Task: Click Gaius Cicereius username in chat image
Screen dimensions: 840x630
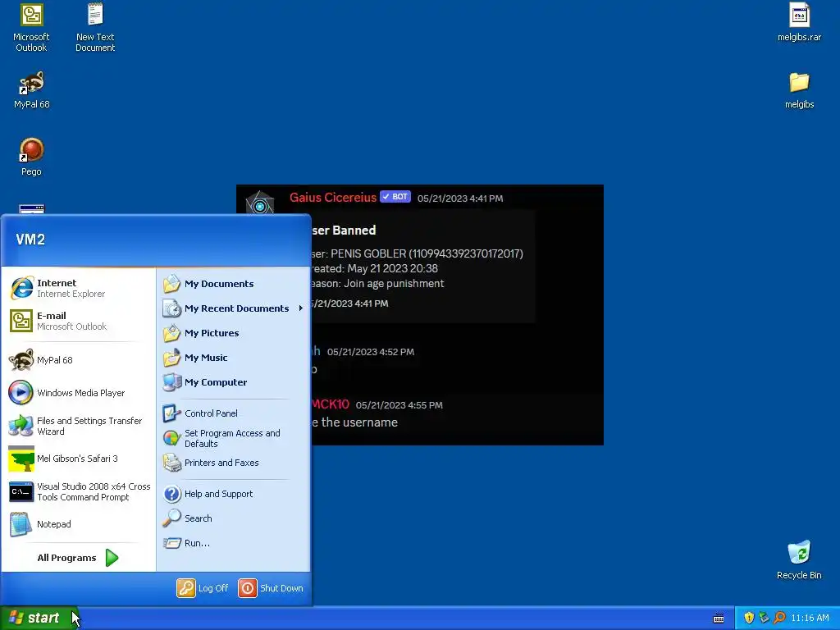Action: (333, 197)
